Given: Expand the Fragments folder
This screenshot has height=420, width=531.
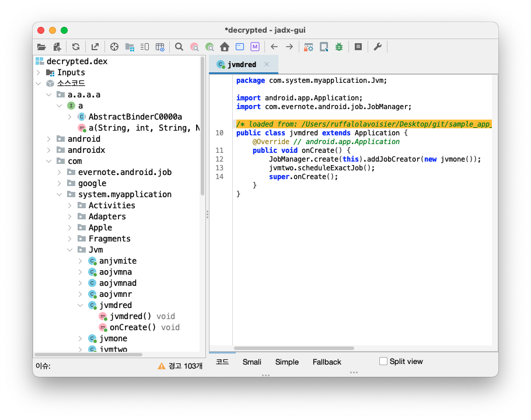Looking at the screenshot, I should coord(70,239).
